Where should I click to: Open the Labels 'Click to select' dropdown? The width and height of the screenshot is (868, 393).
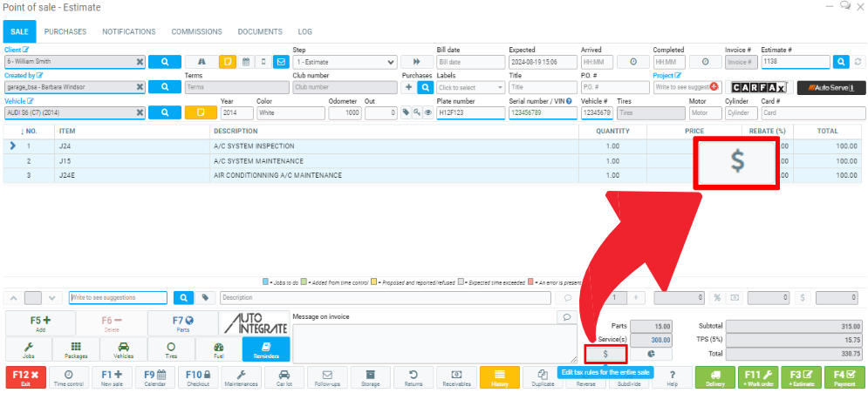[470, 87]
